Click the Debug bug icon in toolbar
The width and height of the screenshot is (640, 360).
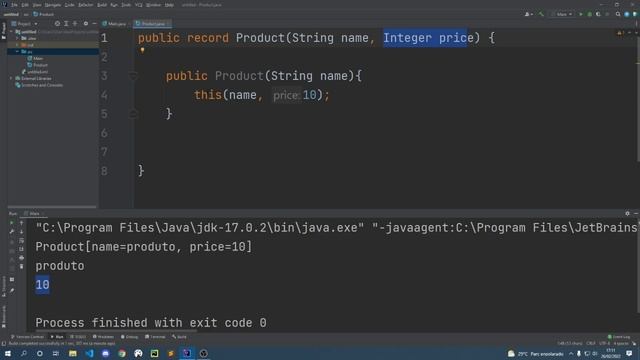(x=589, y=14)
